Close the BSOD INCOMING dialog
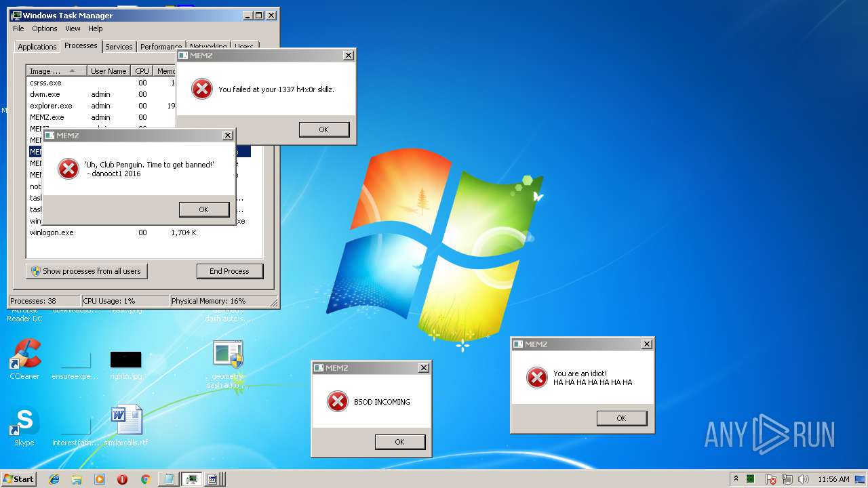Screen dimensions: 868x488 (x=423, y=368)
